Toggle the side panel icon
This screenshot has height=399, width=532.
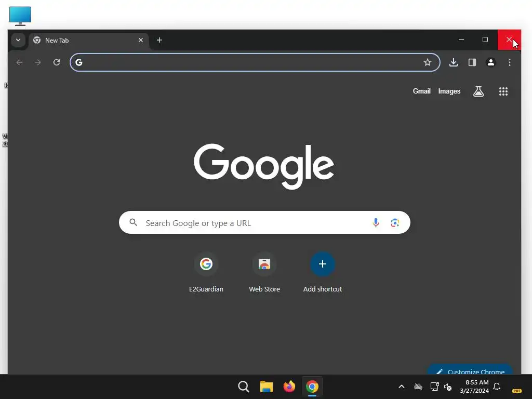coord(472,62)
